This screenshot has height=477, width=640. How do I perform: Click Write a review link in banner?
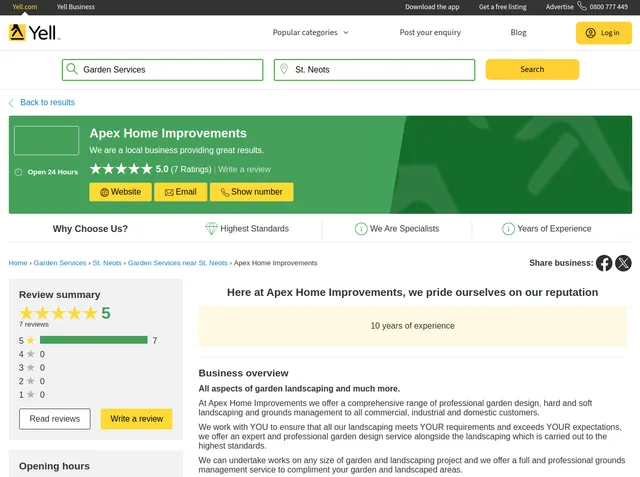[x=244, y=169]
